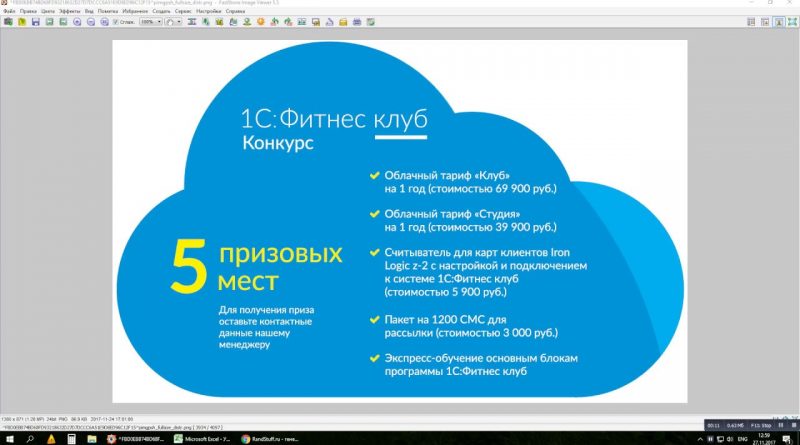Click the Конкурс heading in the image
Viewport: 800px width, 445px height.
[x=278, y=143]
